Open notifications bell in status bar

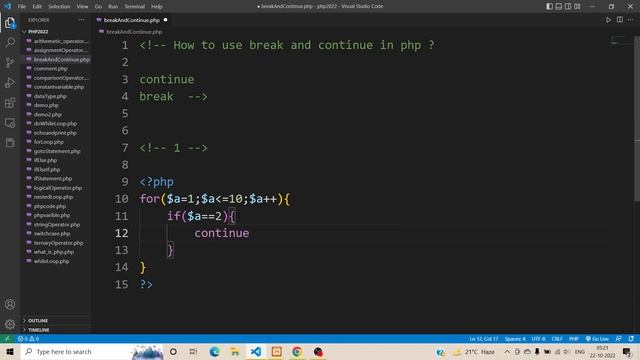click(631, 339)
